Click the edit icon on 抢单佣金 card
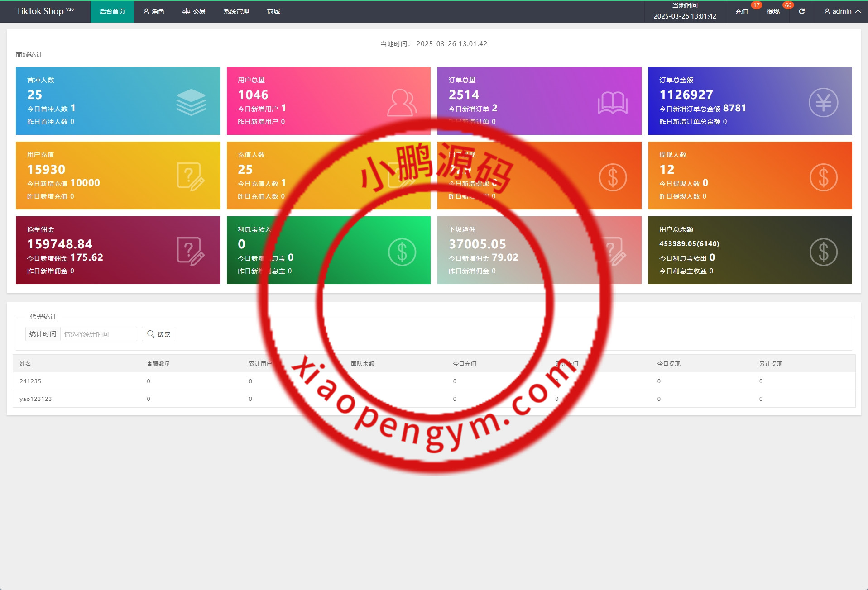Viewport: 868px width, 590px height. [x=191, y=251]
